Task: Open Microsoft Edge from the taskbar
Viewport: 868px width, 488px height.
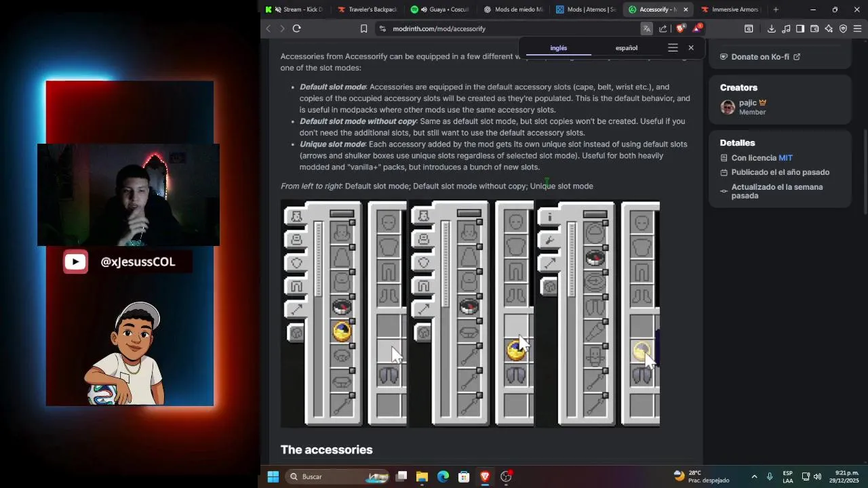Action: click(443, 476)
